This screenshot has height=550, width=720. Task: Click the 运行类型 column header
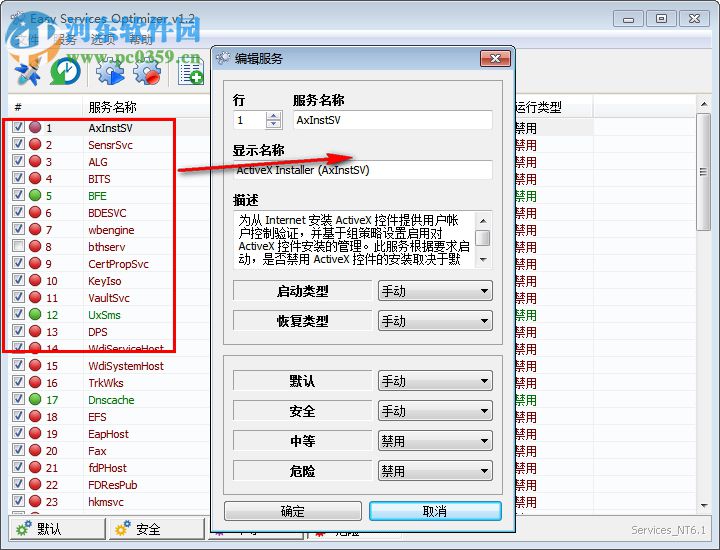point(553,107)
